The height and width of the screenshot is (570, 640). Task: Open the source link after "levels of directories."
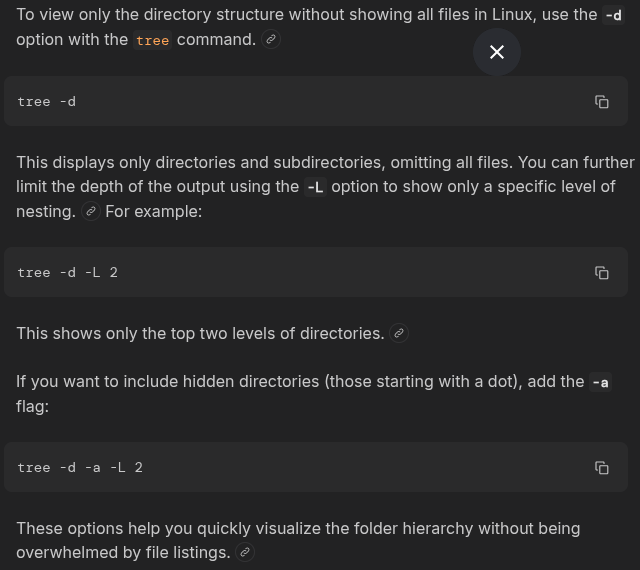pos(399,333)
